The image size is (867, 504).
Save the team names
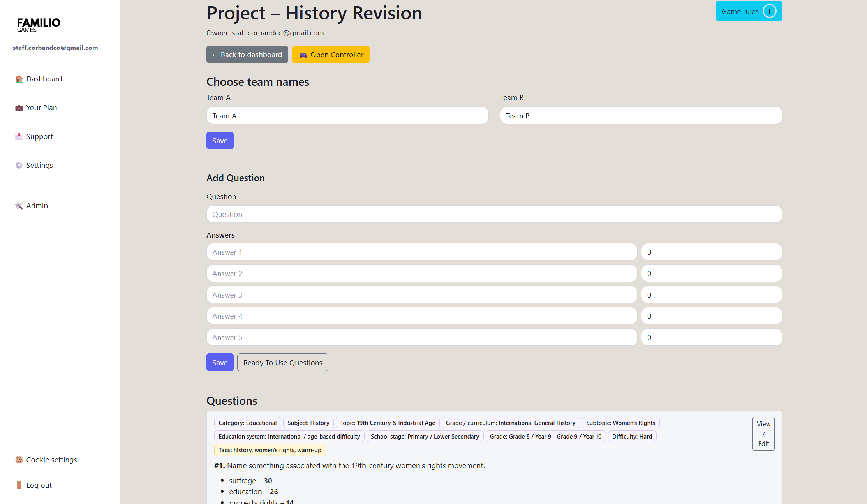(220, 141)
